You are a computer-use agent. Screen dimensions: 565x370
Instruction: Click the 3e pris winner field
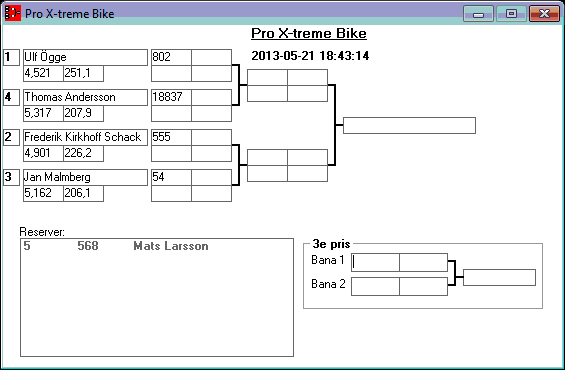coord(499,277)
